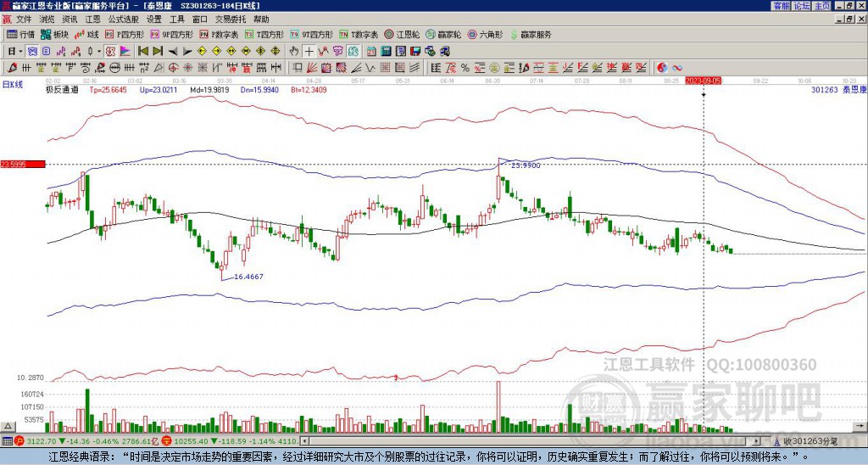Click the 论坛 forum button

802,6
